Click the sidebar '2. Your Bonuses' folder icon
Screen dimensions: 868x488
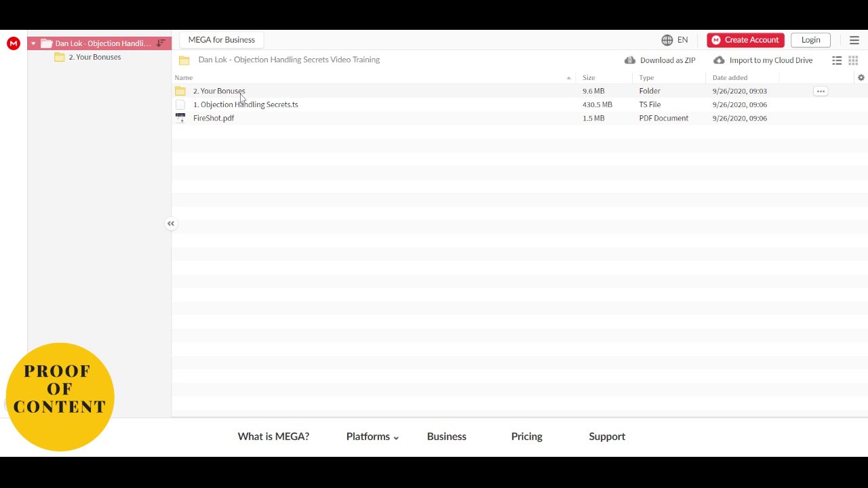60,57
